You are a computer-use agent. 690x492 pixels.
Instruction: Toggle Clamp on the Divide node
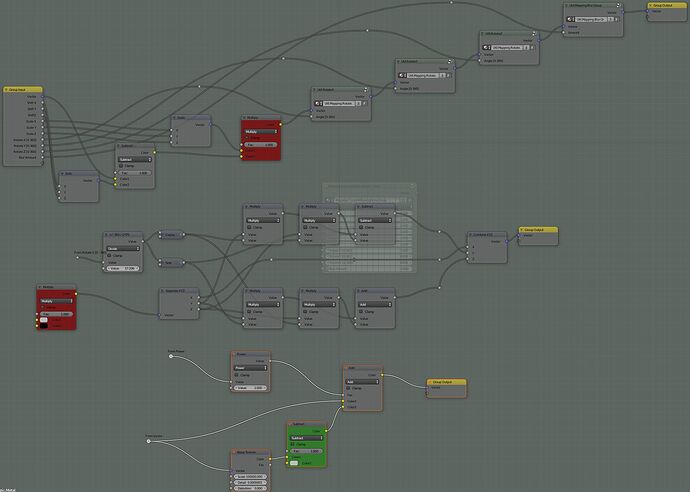(109, 255)
